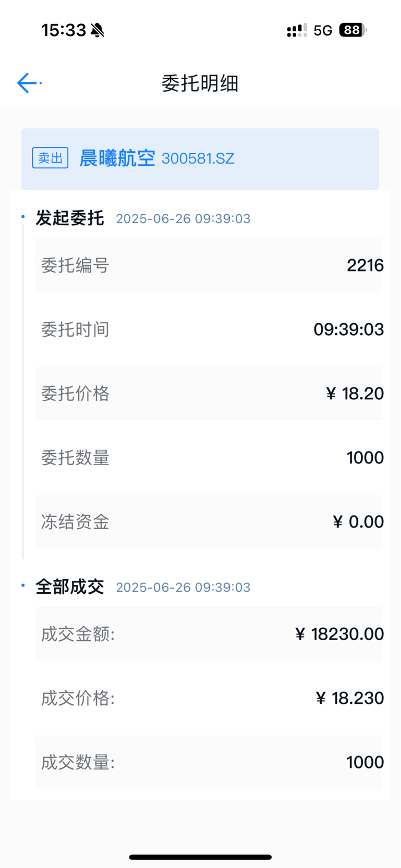Tap the blue dot beside 全部成交
This screenshot has height=868, width=401.
23,585
